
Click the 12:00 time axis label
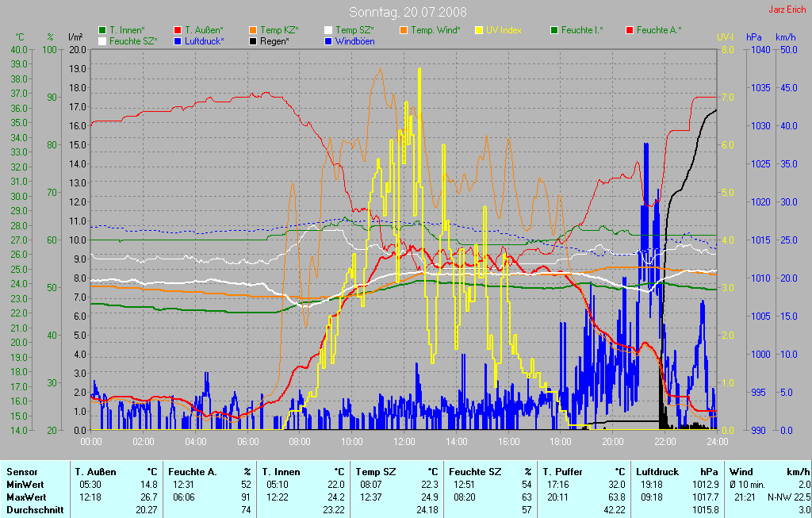tap(404, 441)
